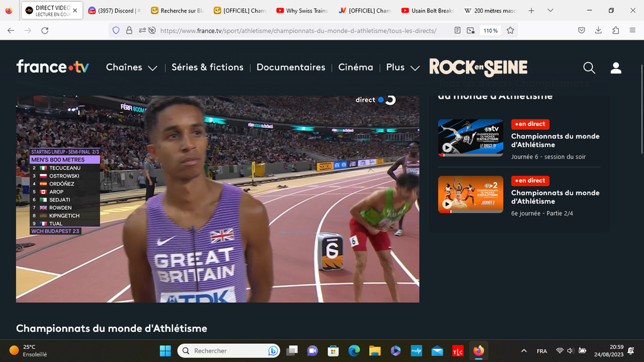Open the france.tv user account icon

click(616, 68)
